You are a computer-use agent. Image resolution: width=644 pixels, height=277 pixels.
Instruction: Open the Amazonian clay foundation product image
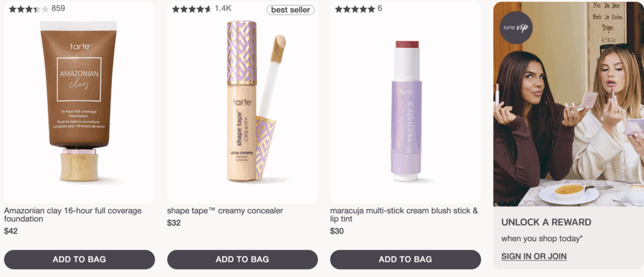click(79, 104)
